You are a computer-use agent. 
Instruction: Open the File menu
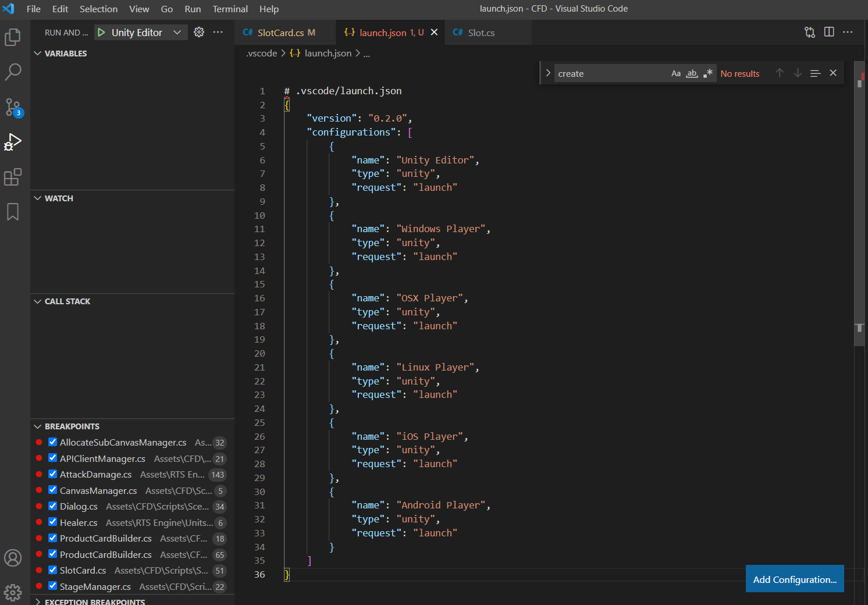tap(34, 9)
